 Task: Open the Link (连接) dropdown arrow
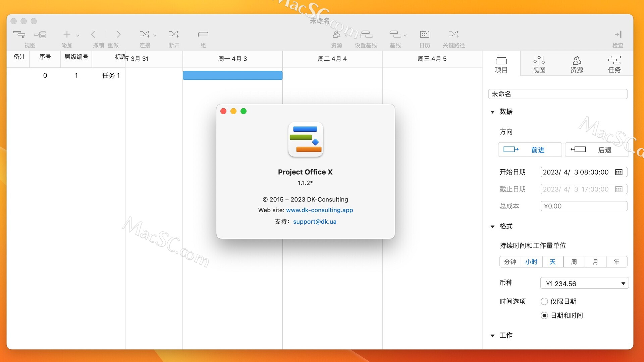[155, 35]
